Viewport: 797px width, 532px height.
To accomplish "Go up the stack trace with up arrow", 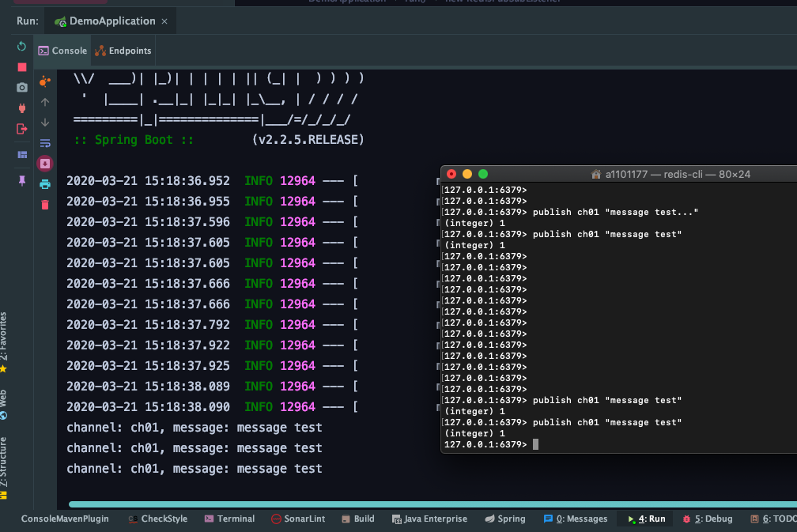I will [x=45, y=102].
